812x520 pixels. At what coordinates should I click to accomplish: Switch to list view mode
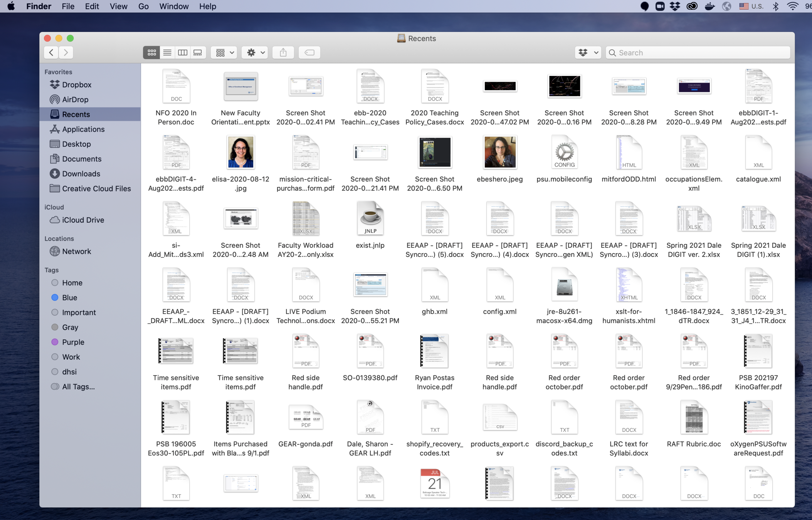pyautogui.click(x=167, y=52)
